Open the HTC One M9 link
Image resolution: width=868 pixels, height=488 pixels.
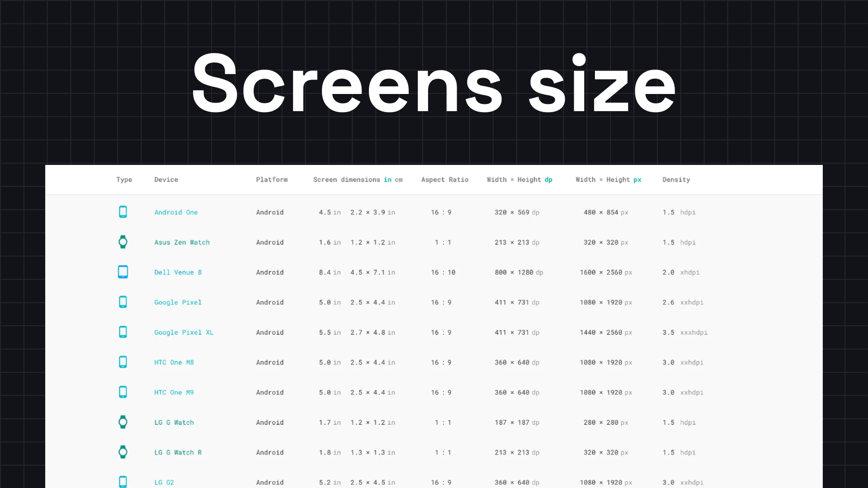point(174,393)
